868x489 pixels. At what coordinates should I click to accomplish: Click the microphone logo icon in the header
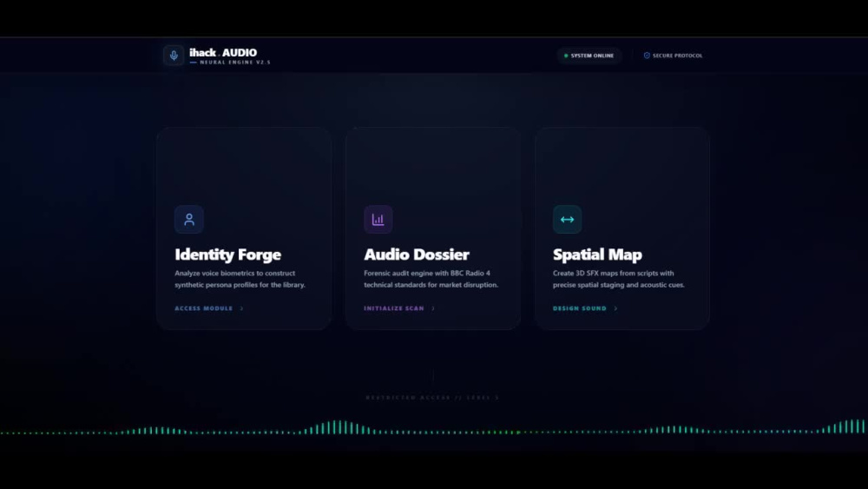click(174, 56)
